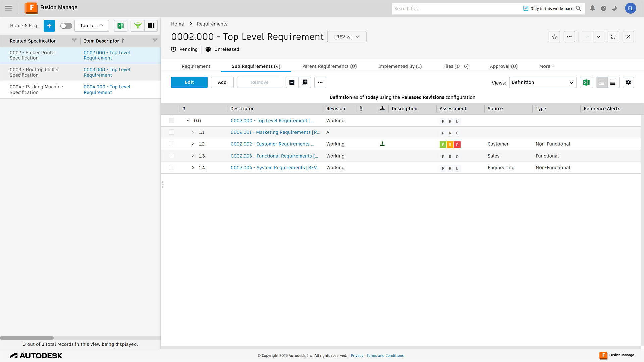Uncheck Only in this workspace
The image size is (644, 362).
tap(526, 8)
